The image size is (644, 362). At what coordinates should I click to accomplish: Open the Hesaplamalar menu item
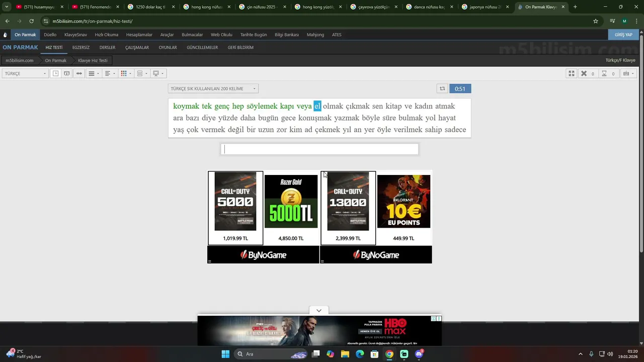[139, 35]
